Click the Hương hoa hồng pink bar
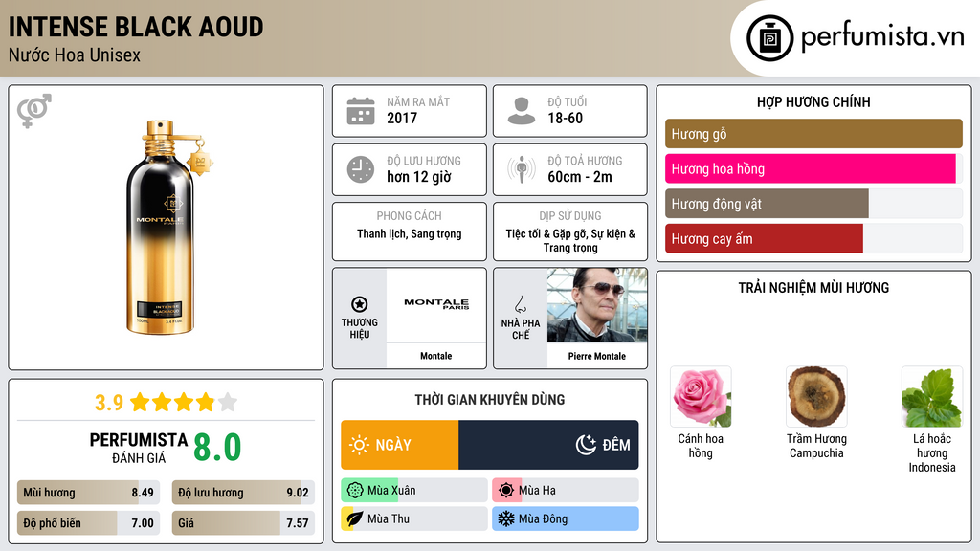Viewport: 980px width, 551px height. tap(812, 169)
